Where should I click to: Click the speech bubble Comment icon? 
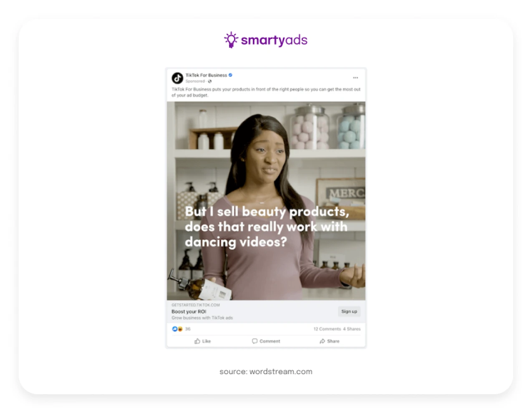(x=255, y=341)
